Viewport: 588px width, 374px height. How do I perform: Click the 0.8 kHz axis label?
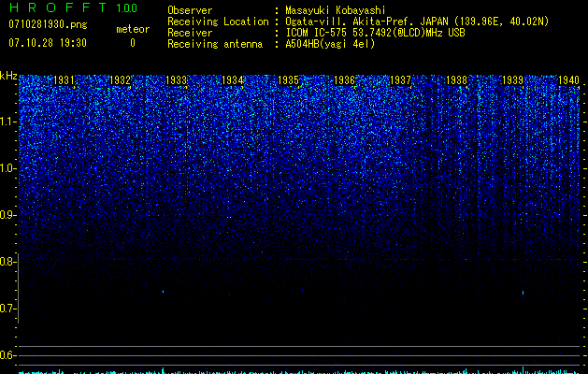(x=7, y=262)
